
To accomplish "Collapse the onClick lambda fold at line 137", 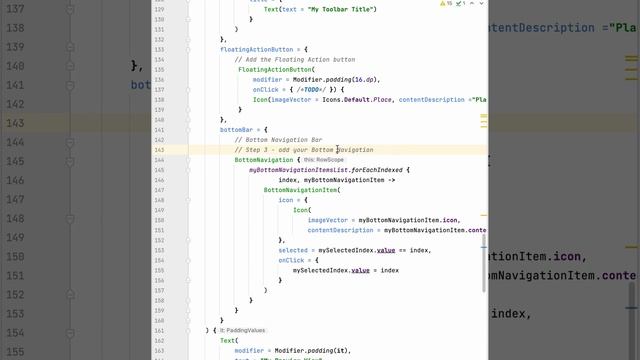I will 188,90.
